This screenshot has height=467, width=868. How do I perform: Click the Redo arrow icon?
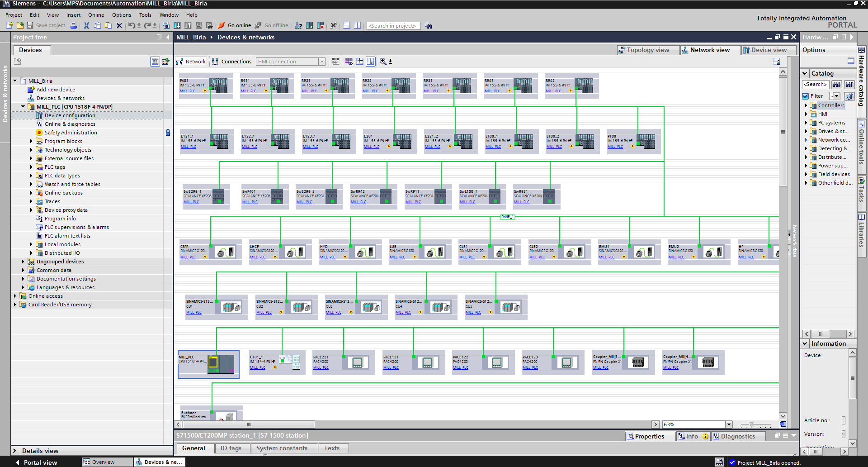147,25
